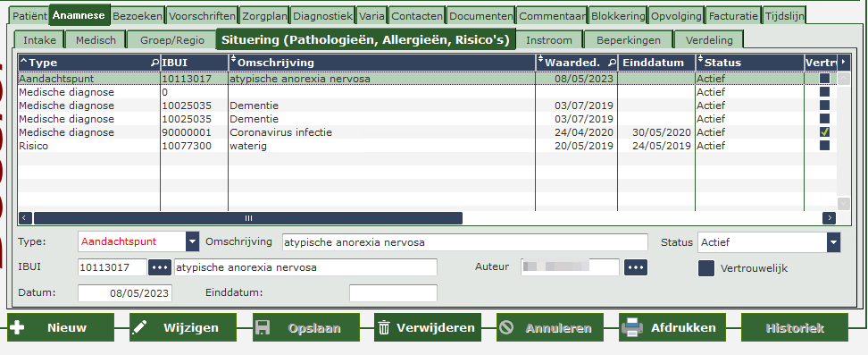868x355 pixels.
Task: Select the Verdeling sub-tab
Action: (x=709, y=40)
